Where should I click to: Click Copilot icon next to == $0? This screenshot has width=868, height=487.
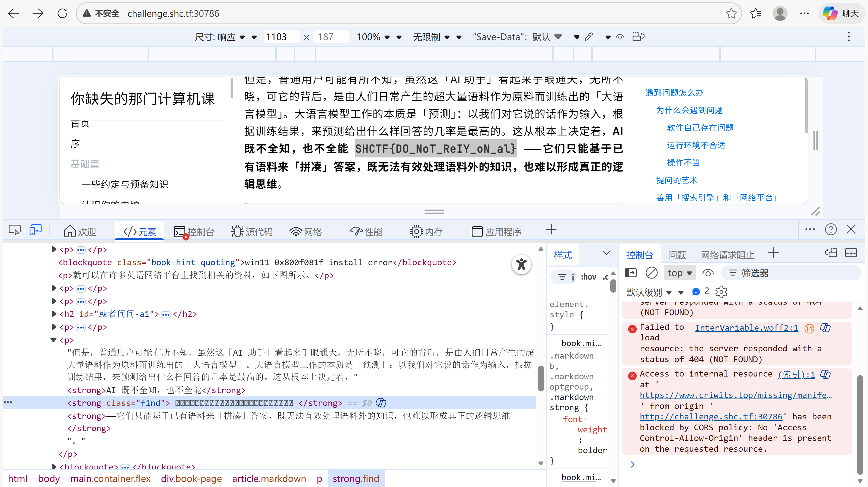pos(381,403)
